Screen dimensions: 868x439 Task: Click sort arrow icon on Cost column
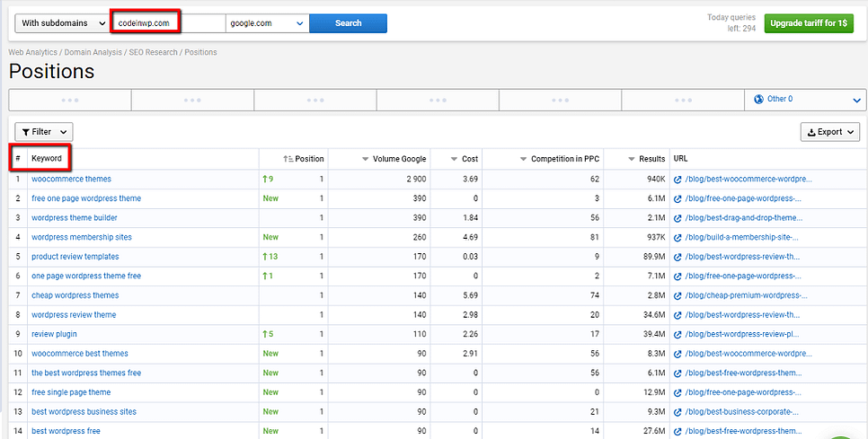pyautogui.click(x=454, y=159)
